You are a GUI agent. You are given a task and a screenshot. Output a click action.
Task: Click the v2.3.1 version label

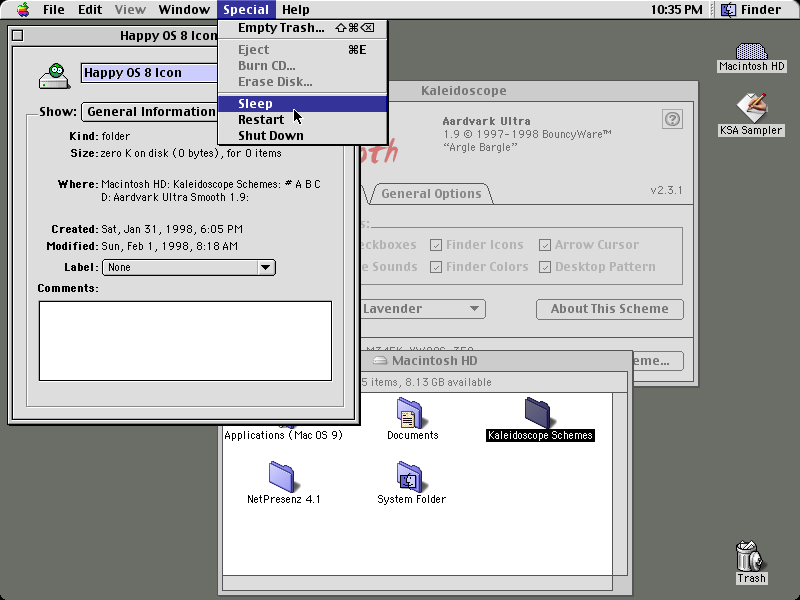click(666, 190)
